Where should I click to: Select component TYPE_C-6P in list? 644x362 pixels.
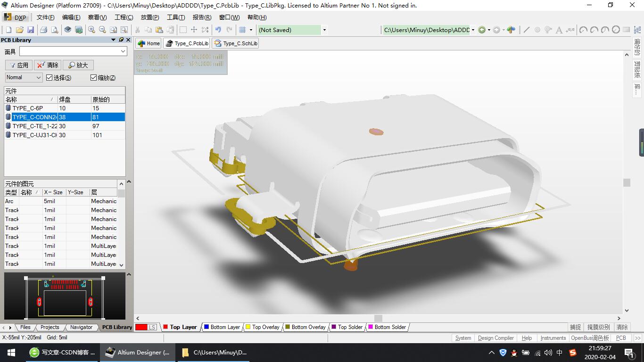click(65, 108)
